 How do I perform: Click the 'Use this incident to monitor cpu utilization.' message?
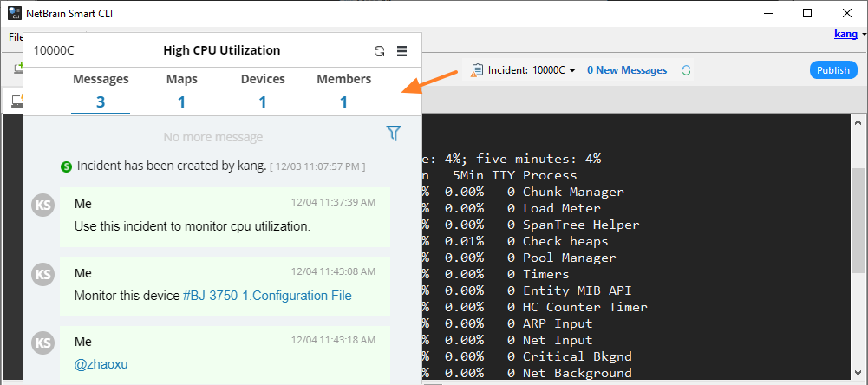tap(193, 226)
